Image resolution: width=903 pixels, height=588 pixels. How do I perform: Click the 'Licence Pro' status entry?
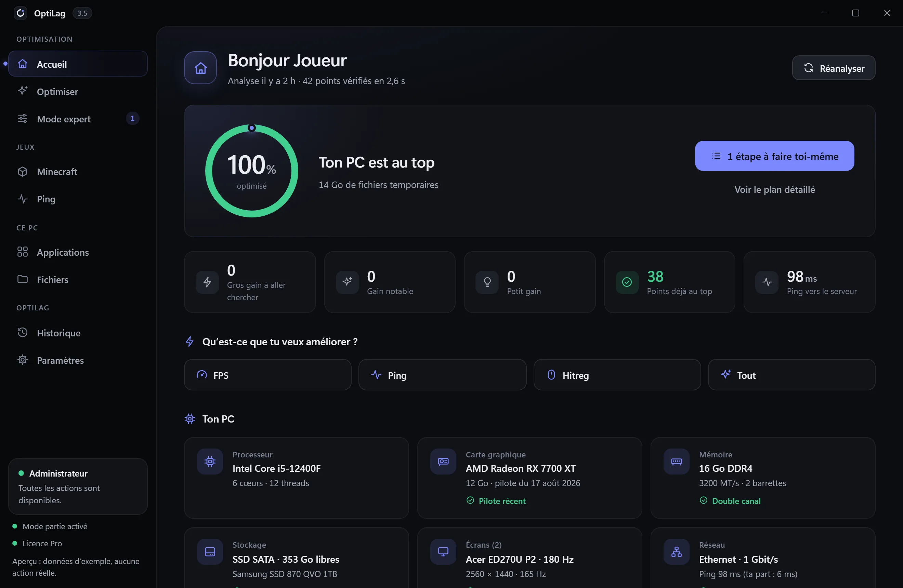click(37, 543)
